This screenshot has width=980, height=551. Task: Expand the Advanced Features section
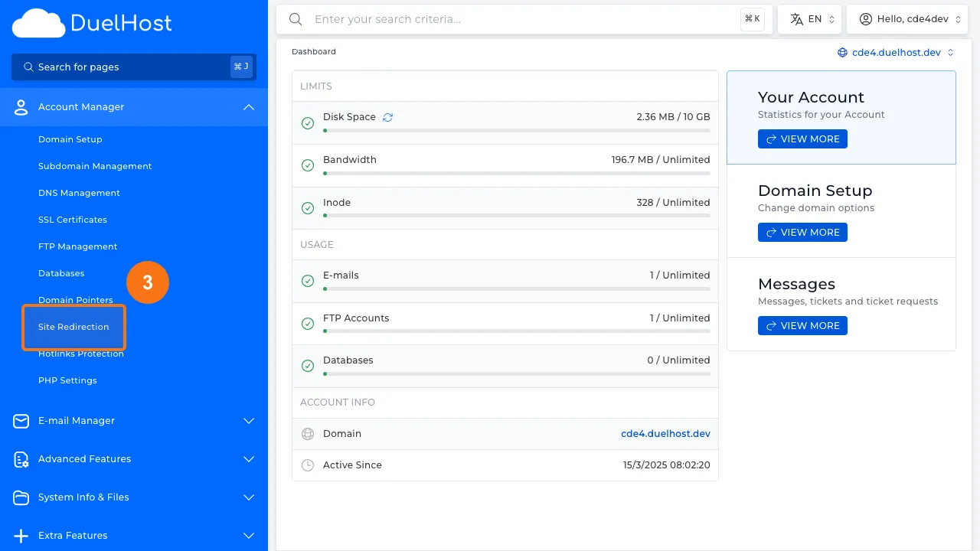[x=248, y=459]
